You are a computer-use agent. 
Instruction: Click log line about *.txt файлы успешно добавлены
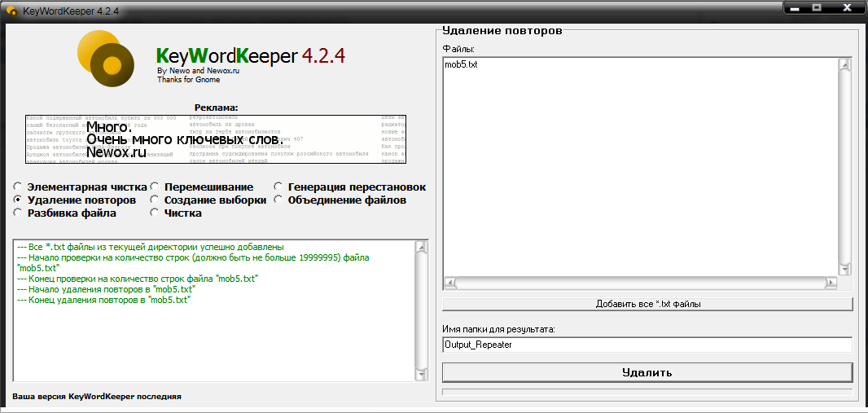pyautogui.click(x=151, y=247)
